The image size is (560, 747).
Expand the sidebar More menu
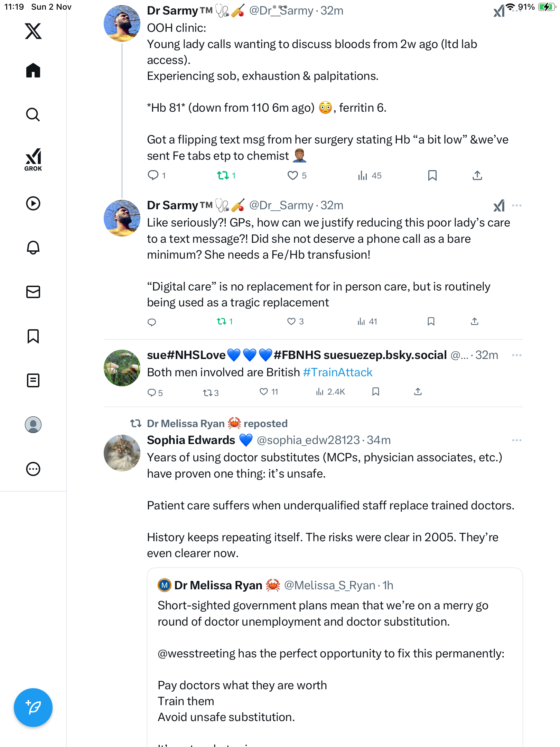(x=33, y=469)
